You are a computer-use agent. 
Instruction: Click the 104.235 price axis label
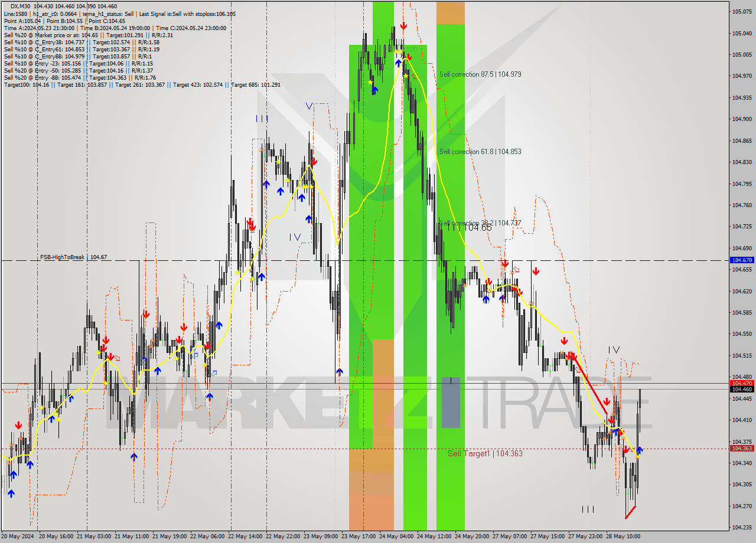click(x=742, y=528)
